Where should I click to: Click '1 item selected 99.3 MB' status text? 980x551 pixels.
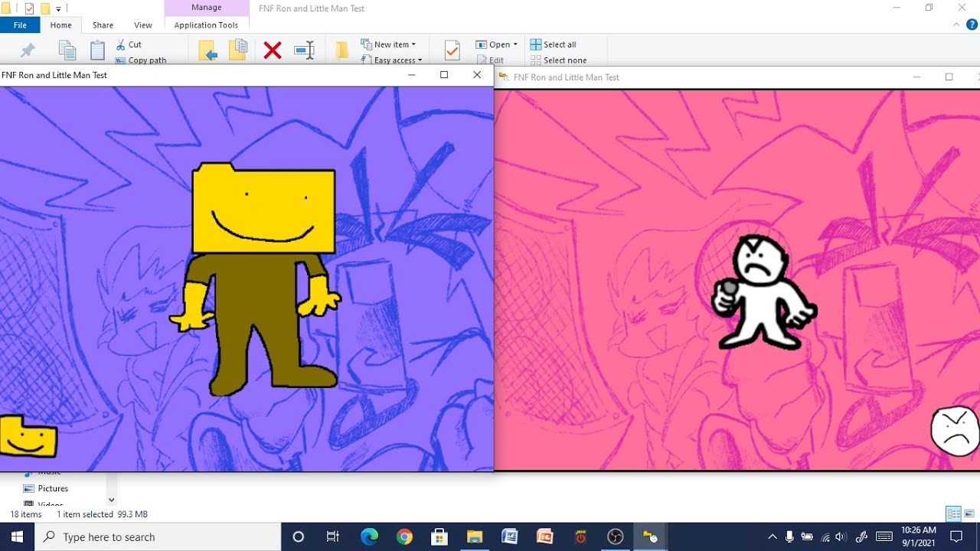coord(103,514)
